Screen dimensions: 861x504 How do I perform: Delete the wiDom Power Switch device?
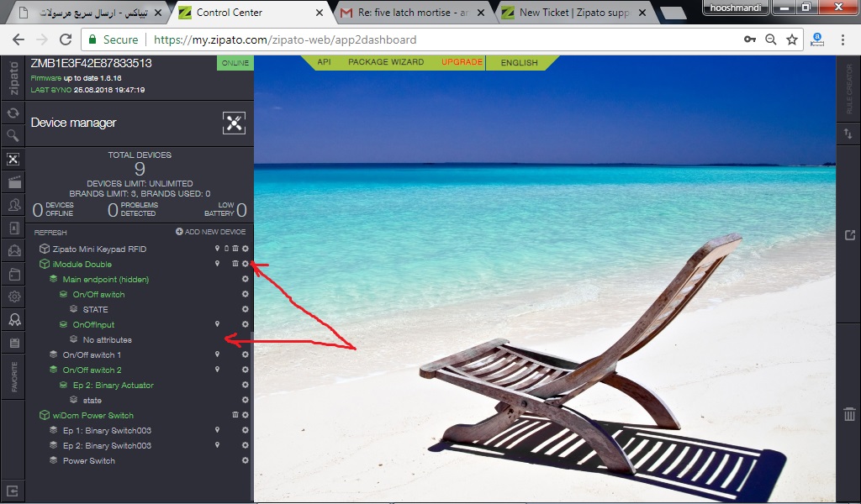click(235, 416)
